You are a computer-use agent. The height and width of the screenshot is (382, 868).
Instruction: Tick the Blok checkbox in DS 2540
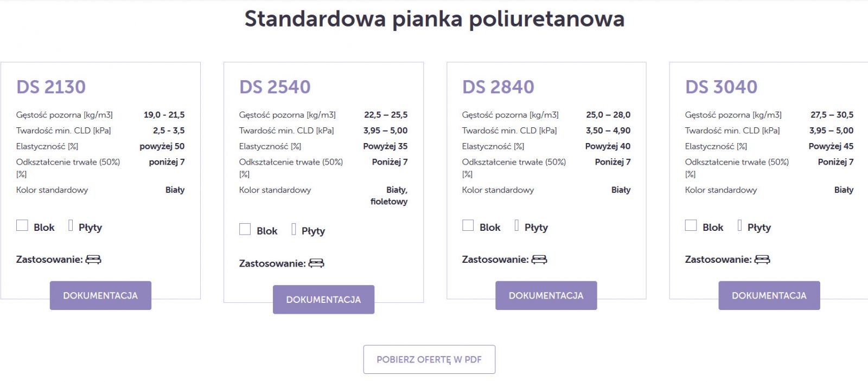point(245,229)
